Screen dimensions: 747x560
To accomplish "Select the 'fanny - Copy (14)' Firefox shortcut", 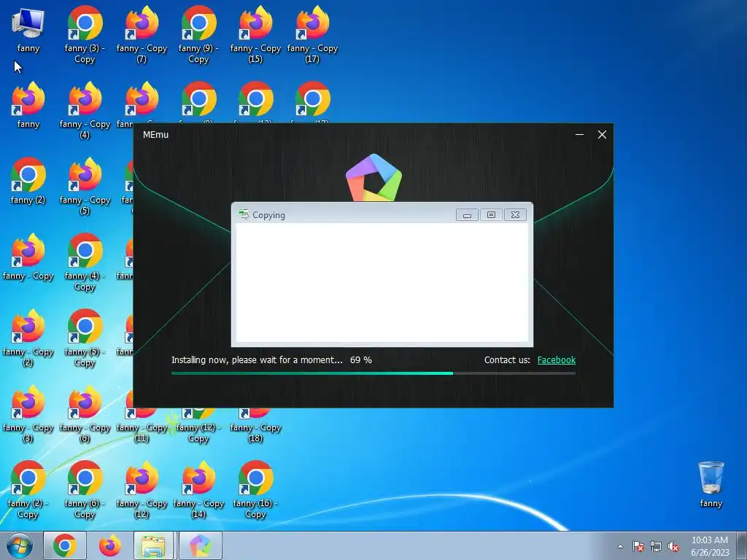I will point(198,489).
